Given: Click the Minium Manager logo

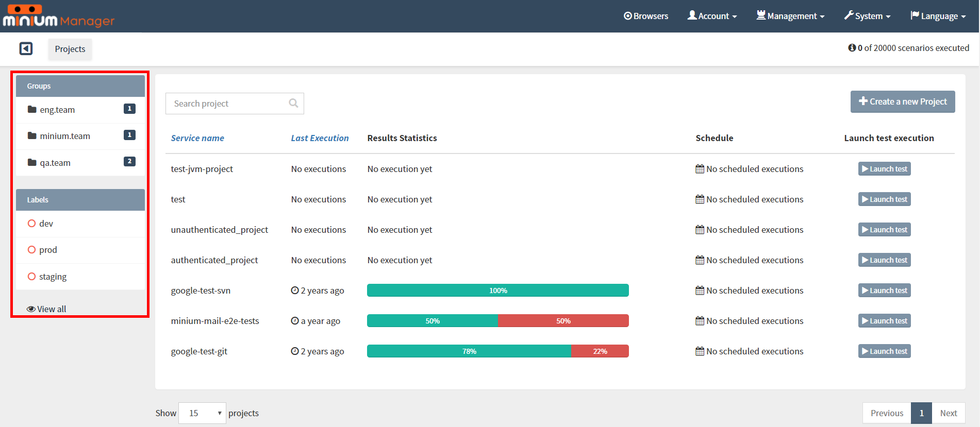Looking at the screenshot, I should [58, 16].
